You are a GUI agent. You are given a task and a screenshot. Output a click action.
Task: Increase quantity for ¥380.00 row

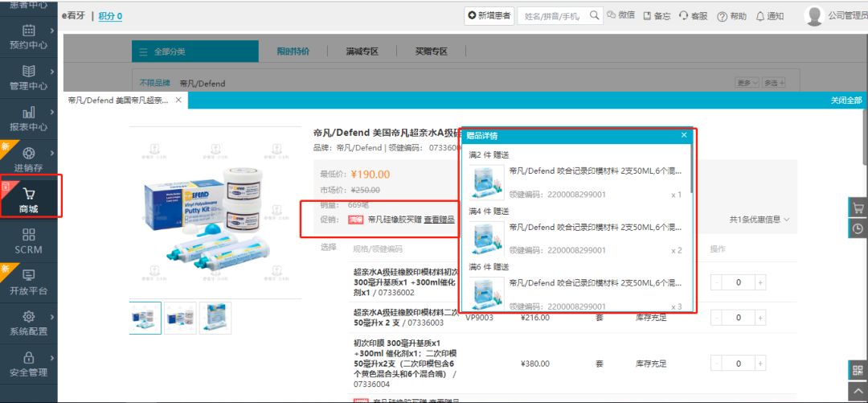click(760, 364)
